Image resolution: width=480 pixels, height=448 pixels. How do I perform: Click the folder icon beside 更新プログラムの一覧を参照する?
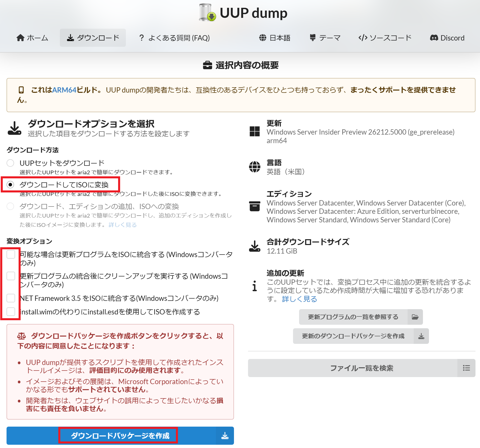click(x=415, y=317)
